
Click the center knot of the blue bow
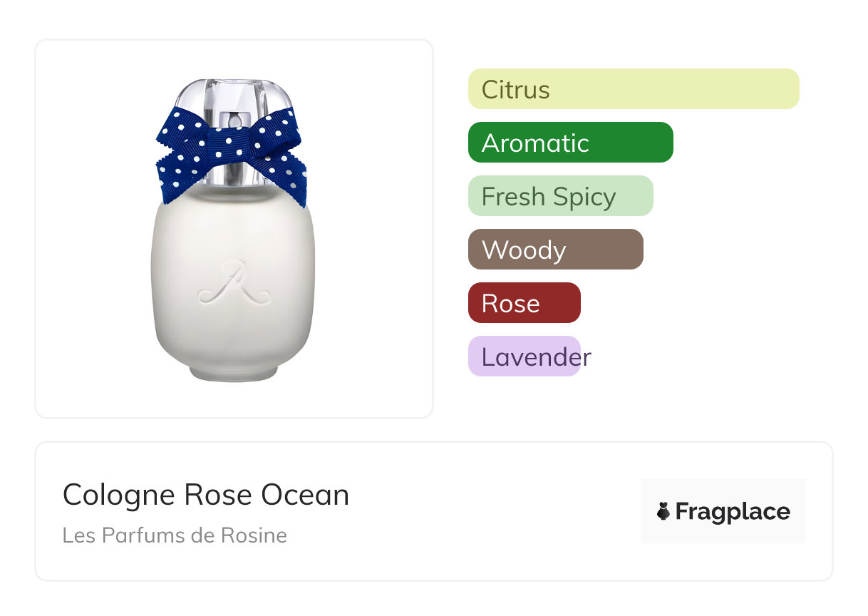click(x=232, y=143)
